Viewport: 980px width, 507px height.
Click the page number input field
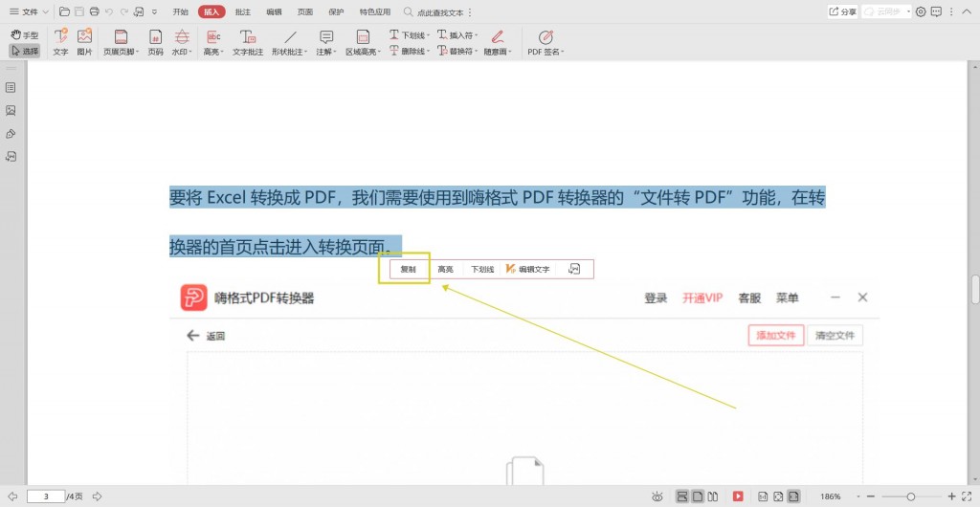point(46,496)
